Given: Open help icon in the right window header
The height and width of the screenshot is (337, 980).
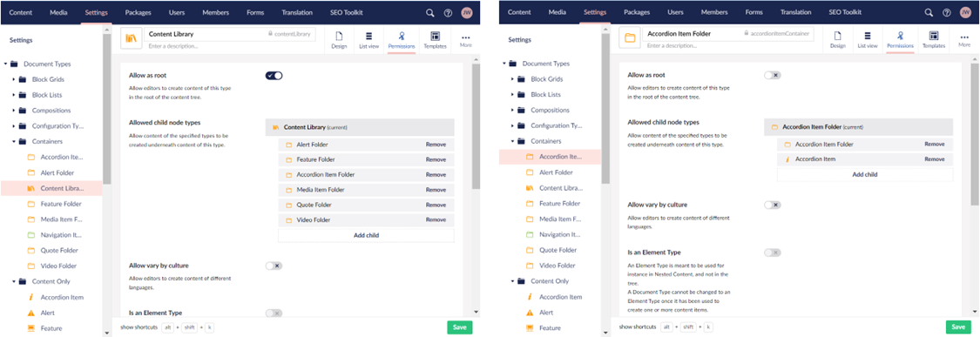Looking at the screenshot, I should click(946, 12).
